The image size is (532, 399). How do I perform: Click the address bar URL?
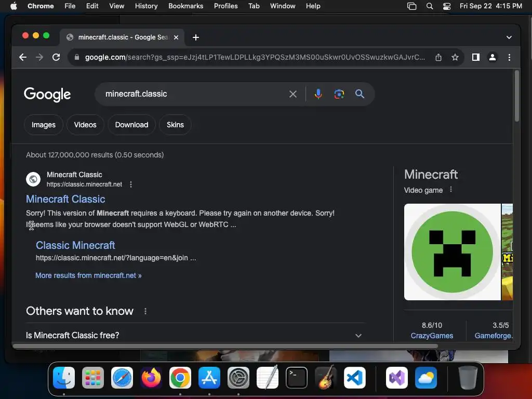pyautogui.click(x=255, y=57)
